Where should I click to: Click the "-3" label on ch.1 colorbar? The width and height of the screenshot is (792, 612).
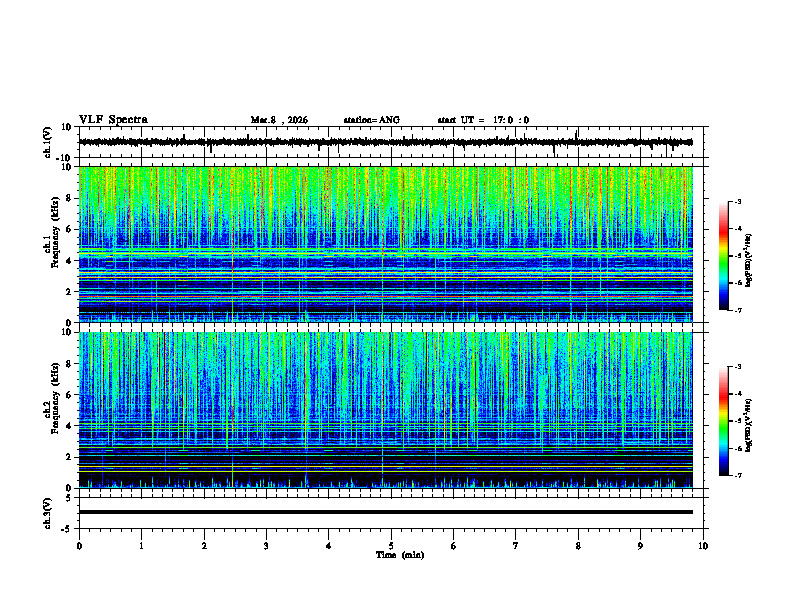tap(737, 201)
